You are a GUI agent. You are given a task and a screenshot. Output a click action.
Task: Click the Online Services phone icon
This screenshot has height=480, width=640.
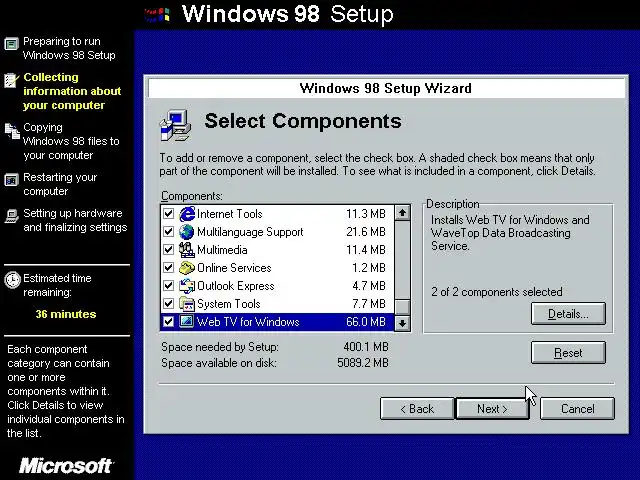tap(187, 268)
